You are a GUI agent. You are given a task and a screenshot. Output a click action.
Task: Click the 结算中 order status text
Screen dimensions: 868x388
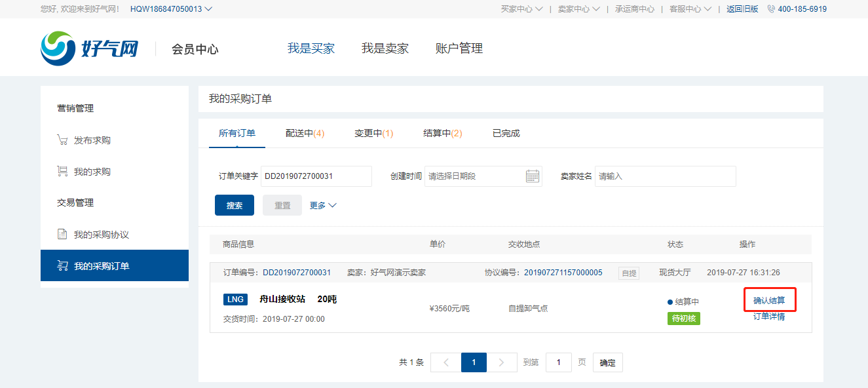(x=687, y=302)
